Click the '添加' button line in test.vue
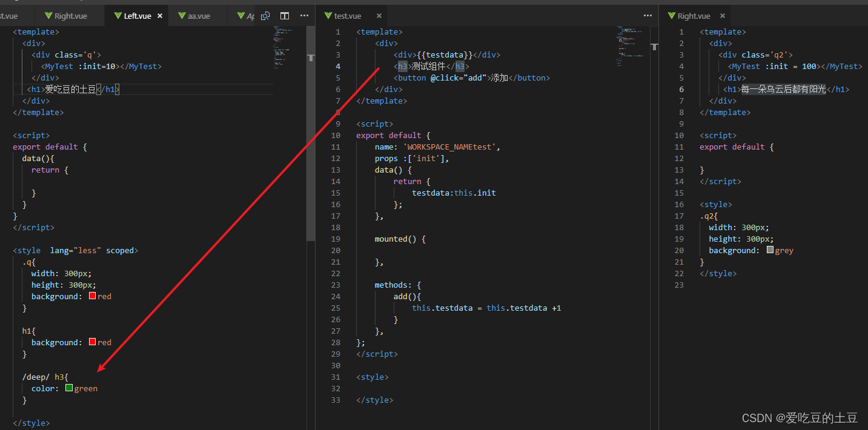The height and width of the screenshot is (430, 868). coord(472,78)
